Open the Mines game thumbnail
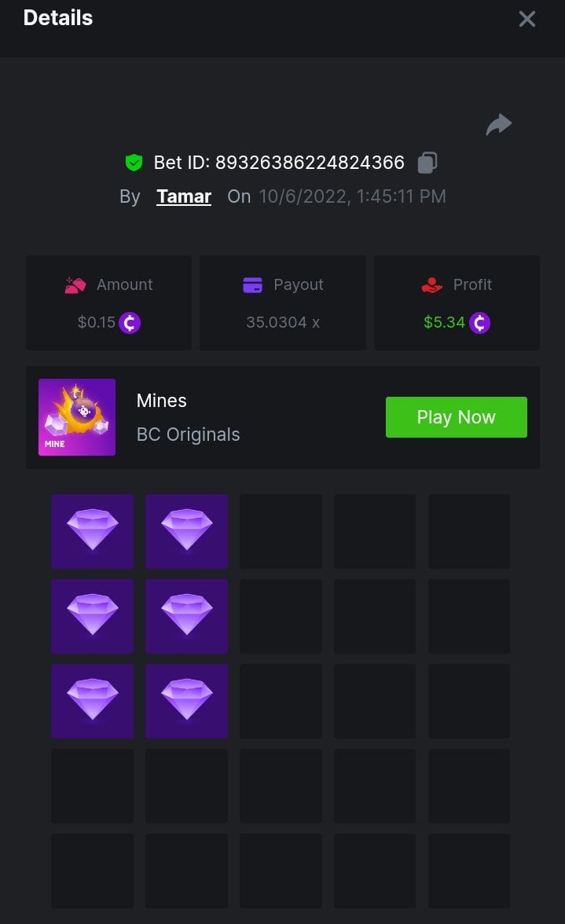Screen dimensions: 565x924 click(77, 417)
